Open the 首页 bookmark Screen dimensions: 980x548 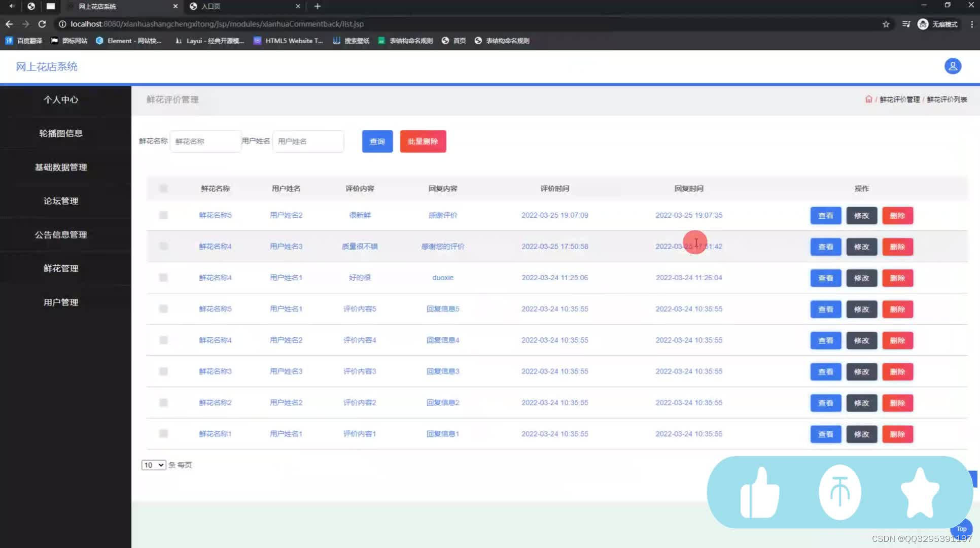tap(453, 41)
